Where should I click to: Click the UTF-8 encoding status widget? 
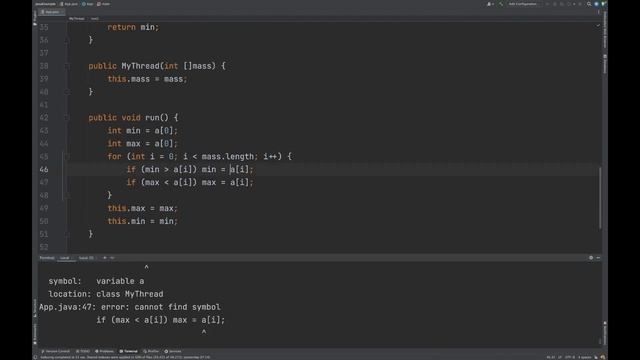pos(569,357)
